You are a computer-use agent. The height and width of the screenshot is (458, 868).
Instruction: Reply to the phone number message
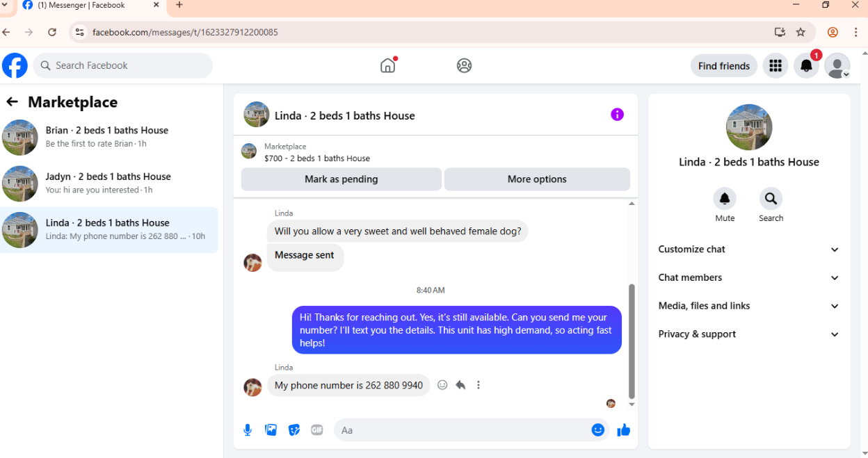click(460, 385)
